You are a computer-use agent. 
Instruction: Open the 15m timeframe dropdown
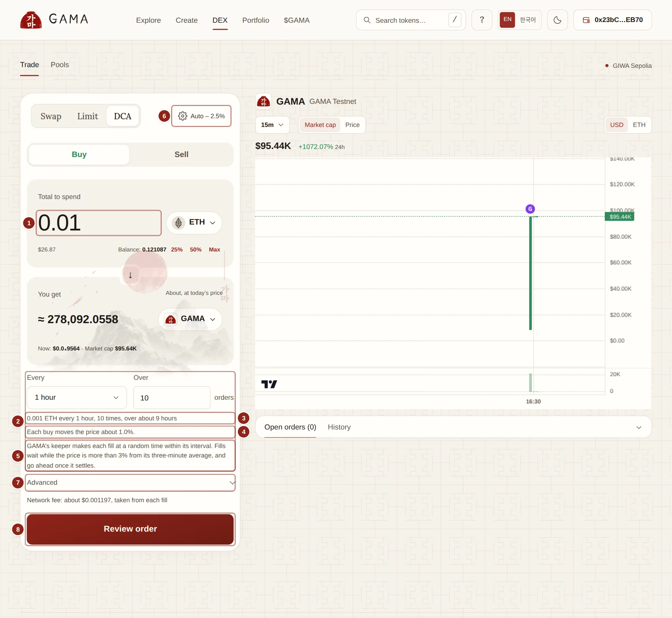[272, 125]
